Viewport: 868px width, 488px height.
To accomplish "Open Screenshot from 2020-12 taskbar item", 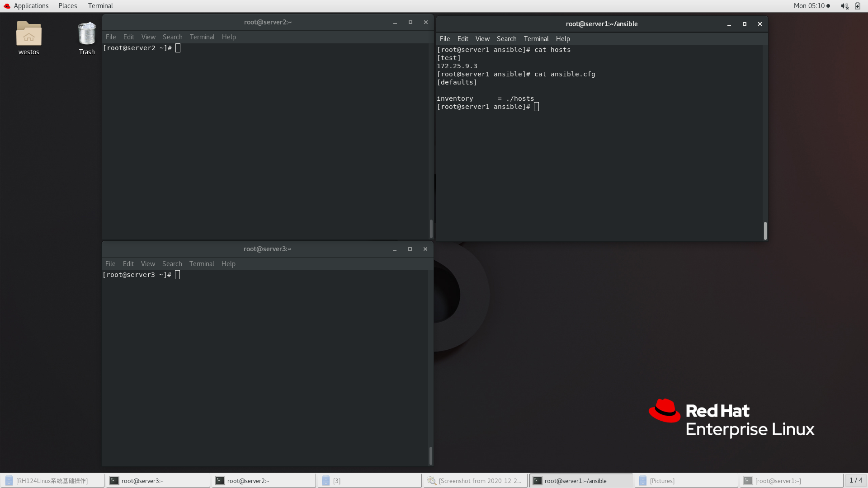I will [475, 481].
